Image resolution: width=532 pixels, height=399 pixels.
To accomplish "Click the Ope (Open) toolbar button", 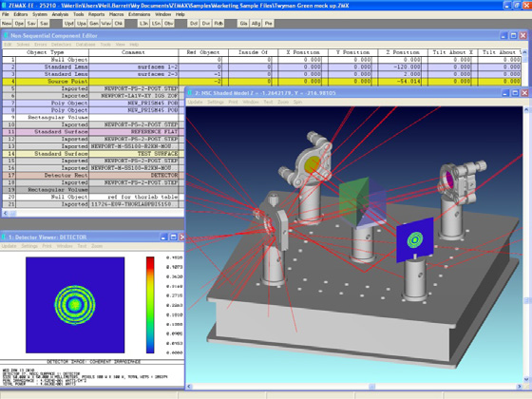I will 19,24.
